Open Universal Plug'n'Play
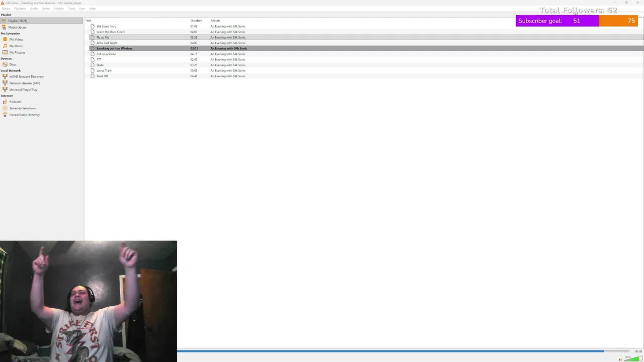Image resolution: width=644 pixels, height=362 pixels. click(23, 89)
